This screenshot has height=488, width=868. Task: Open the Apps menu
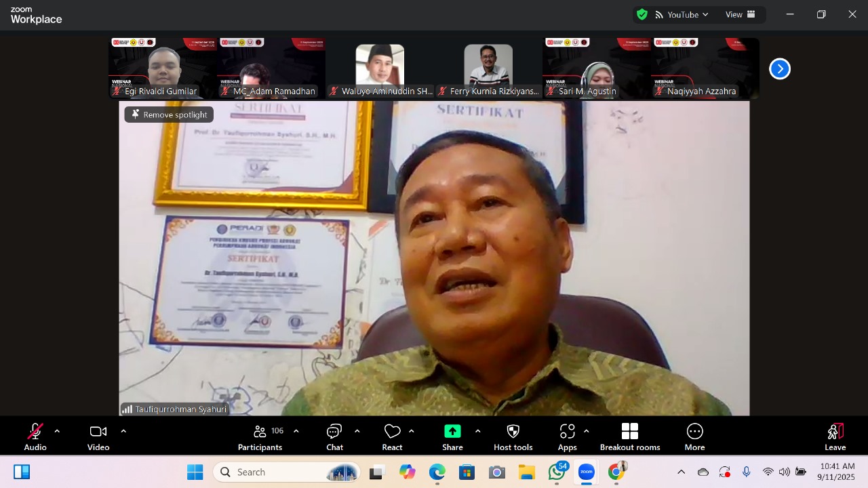[568, 437]
